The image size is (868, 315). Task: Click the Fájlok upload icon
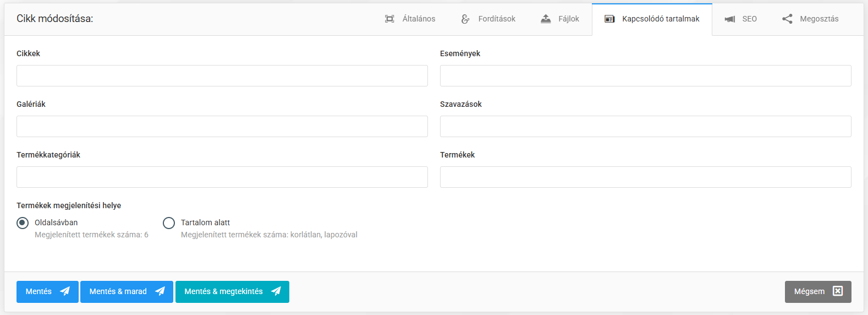click(546, 19)
